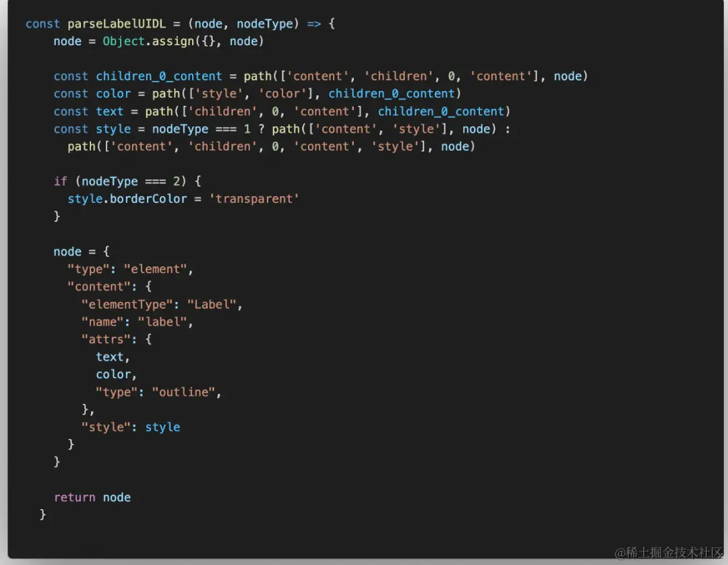
Task: Click the nodeType === 2 condition
Action: [x=131, y=181]
